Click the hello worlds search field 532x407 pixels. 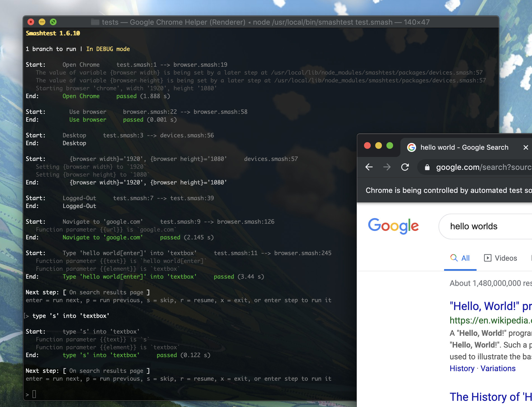485,226
